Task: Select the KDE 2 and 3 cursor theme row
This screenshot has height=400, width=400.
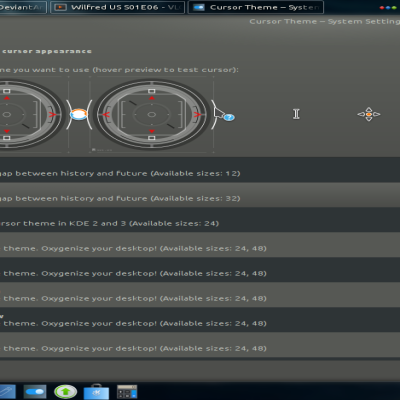Action: (200, 220)
